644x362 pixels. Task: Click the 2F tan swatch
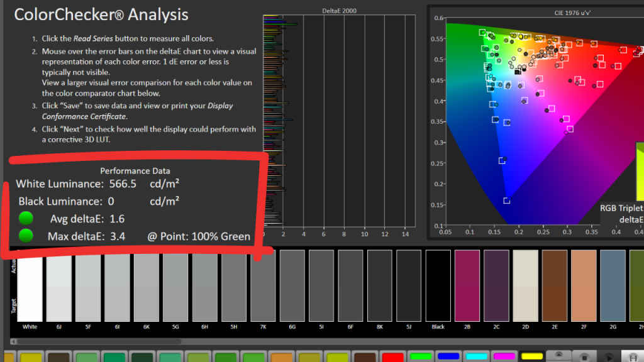click(584, 286)
